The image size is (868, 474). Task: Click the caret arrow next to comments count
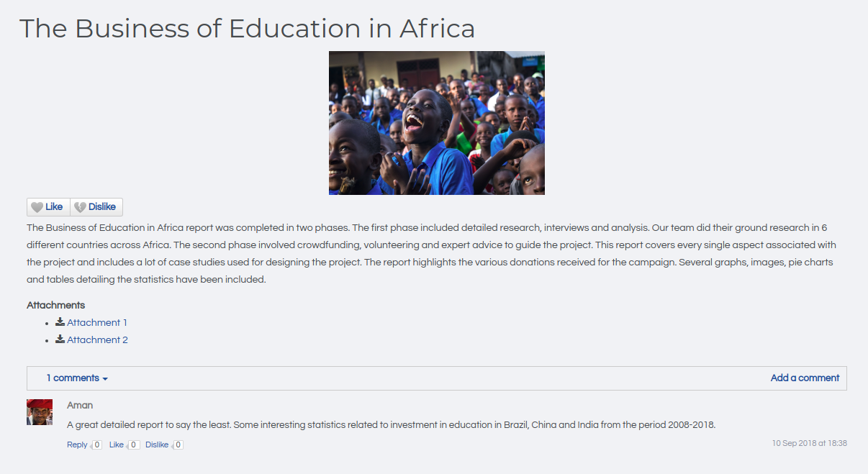pyautogui.click(x=105, y=379)
